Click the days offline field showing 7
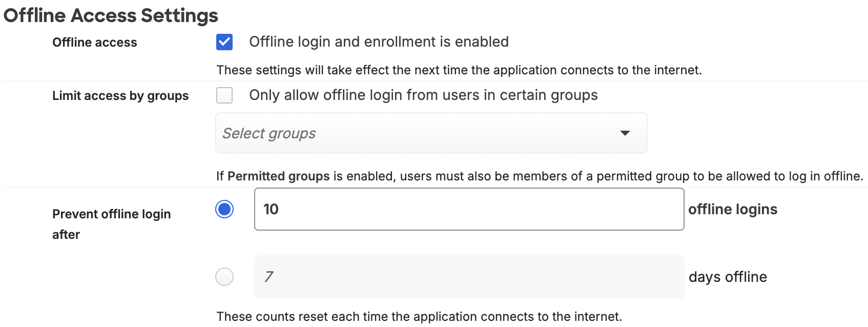This screenshot has height=327, width=868. coord(469,277)
